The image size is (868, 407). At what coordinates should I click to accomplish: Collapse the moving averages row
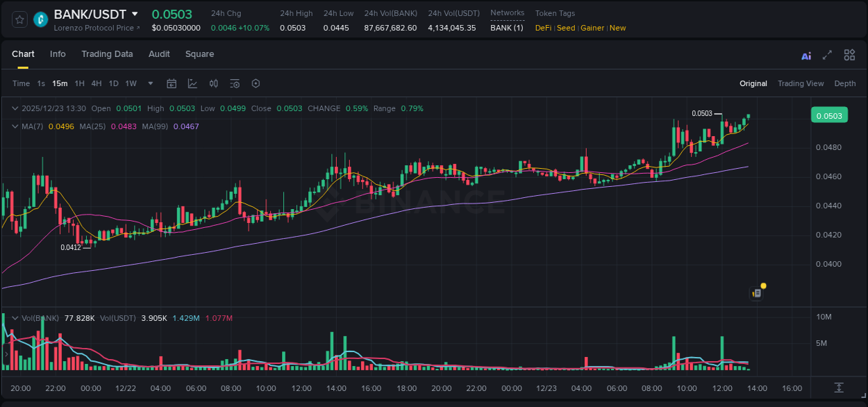(x=15, y=126)
